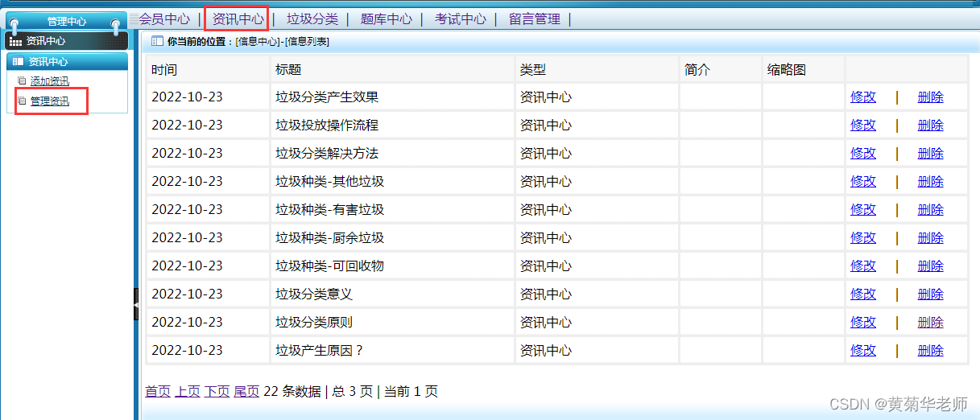This screenshot has height=420, width=980.
Task: Click the 添加资讯 sidebar link
Action: click(x=50, y=80)
